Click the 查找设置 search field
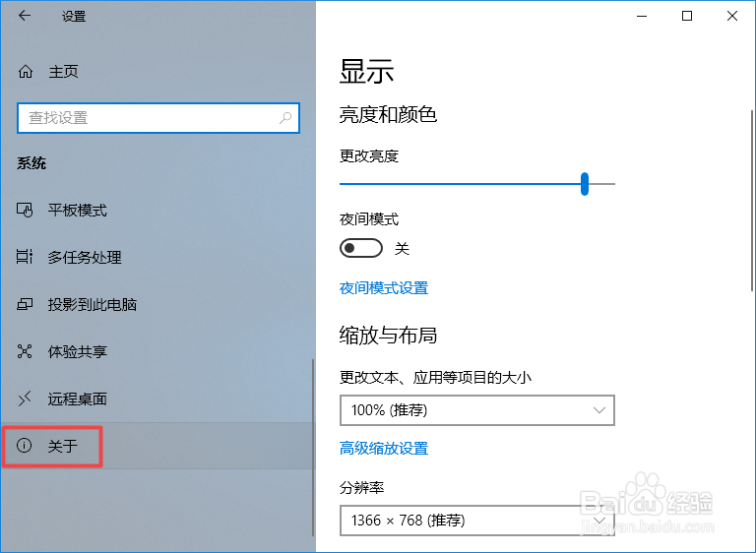Image resolution: width=756 pixels, height=553 pixels. coord(158,118)
